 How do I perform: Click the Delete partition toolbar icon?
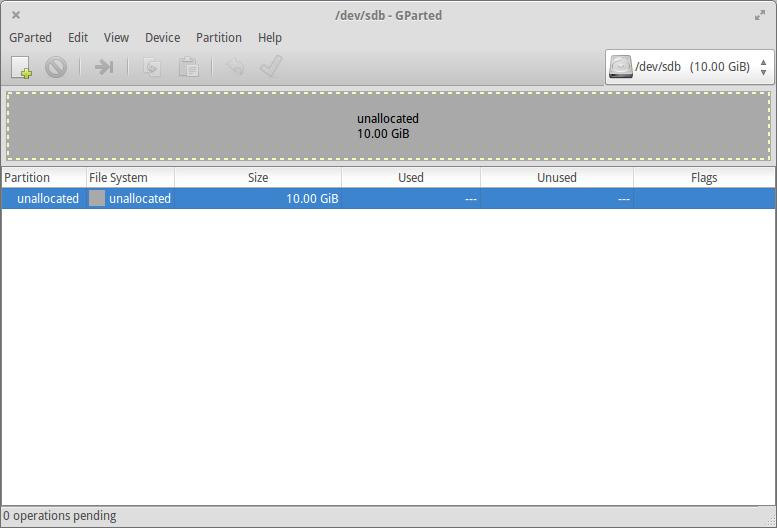coord(56,67)
